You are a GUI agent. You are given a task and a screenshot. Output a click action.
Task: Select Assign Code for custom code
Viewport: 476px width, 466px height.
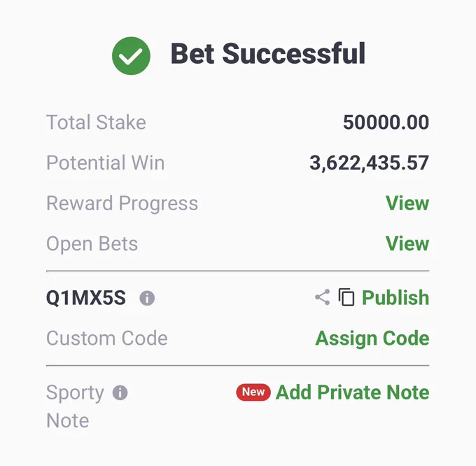click(x=372, y=338)
